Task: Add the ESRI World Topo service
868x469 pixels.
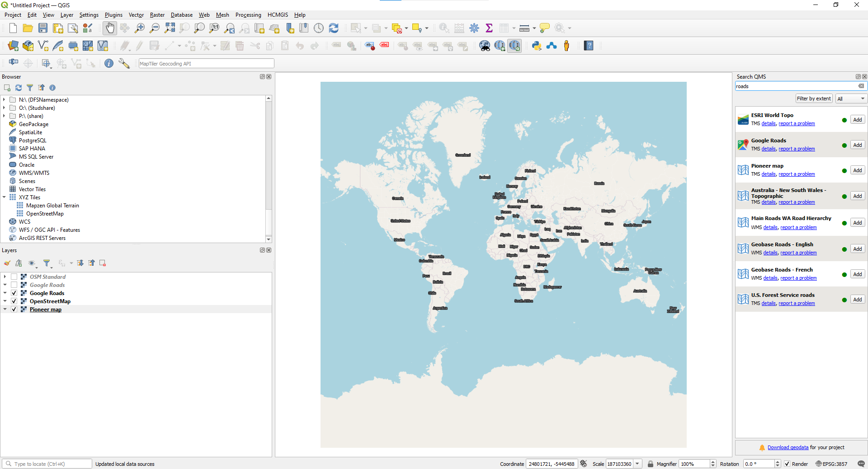Action: (x=857, y=120)
